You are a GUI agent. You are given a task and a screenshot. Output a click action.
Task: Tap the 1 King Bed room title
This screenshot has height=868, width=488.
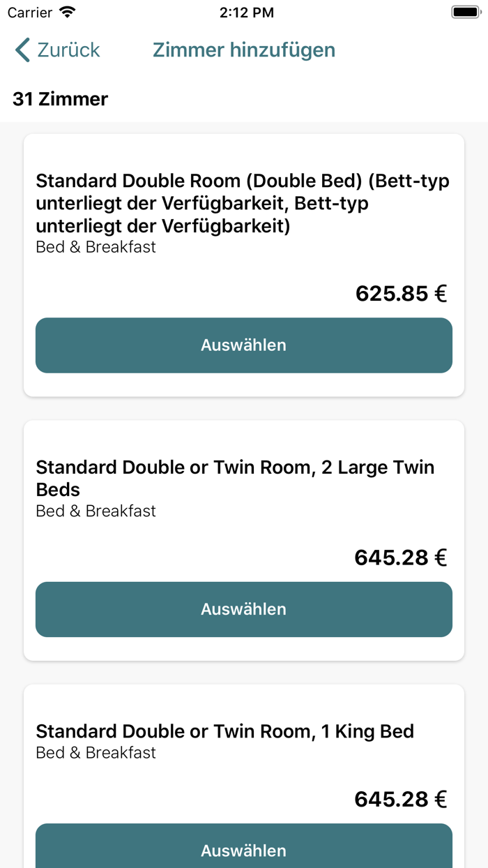(224, 731)
